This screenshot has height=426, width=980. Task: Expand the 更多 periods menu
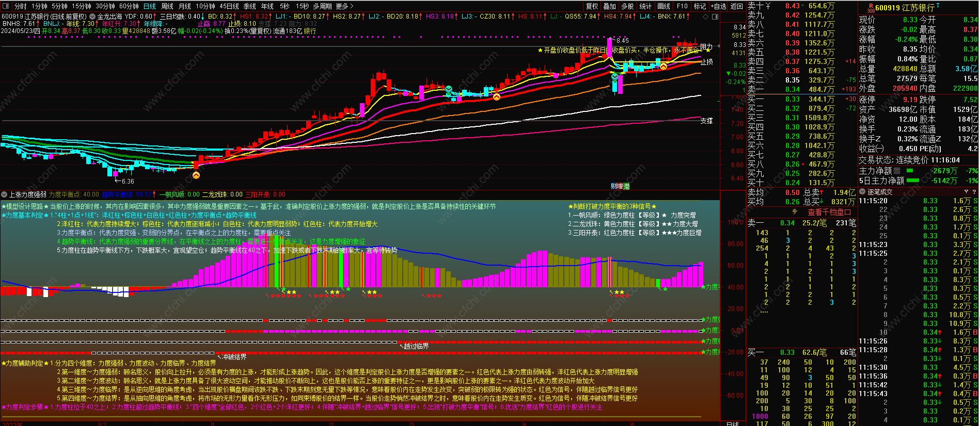pos(344,6)
